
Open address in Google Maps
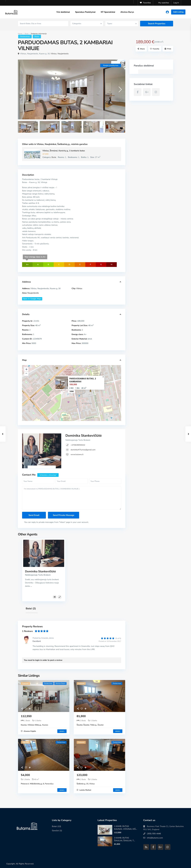click(x=32, y=299)
